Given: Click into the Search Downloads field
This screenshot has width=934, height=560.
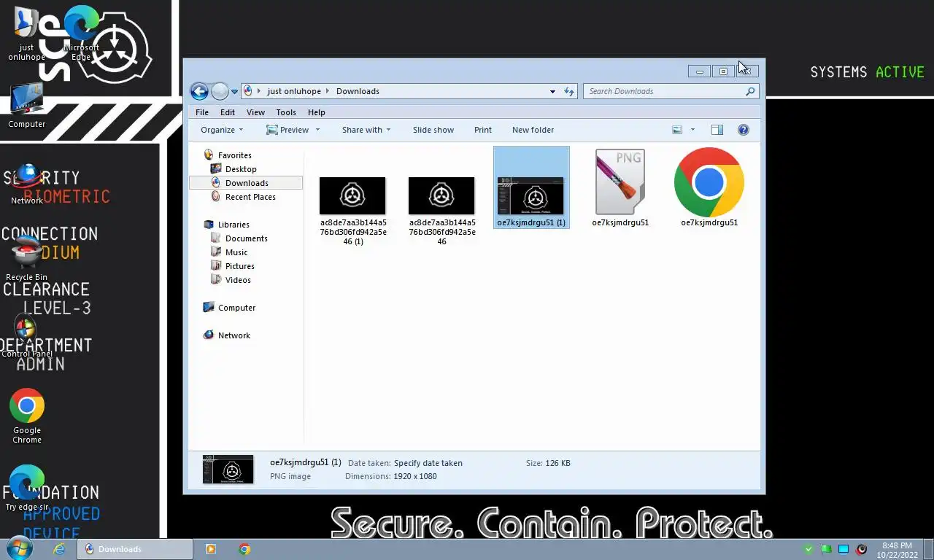Looking at the screenshot, I should (x=664, y=91).
